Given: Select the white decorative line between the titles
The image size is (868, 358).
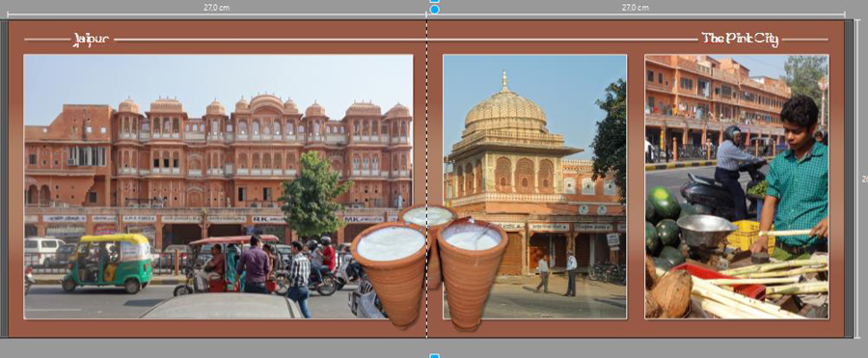Looking at the screenshot, I should 404,40.
